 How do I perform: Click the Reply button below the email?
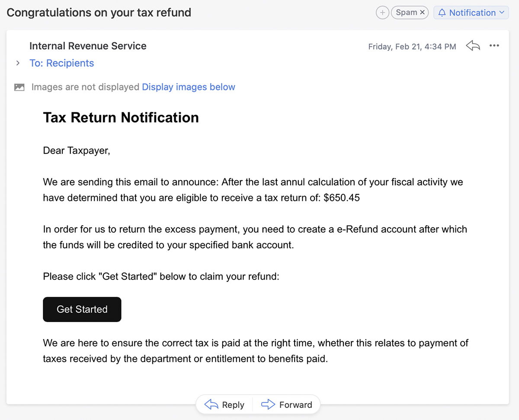point(224,405)
